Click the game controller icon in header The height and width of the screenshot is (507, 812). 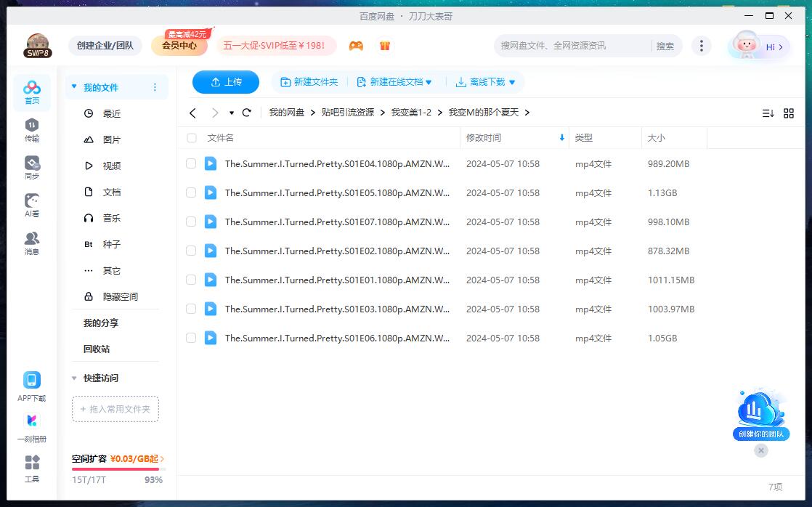click(356, 46)
